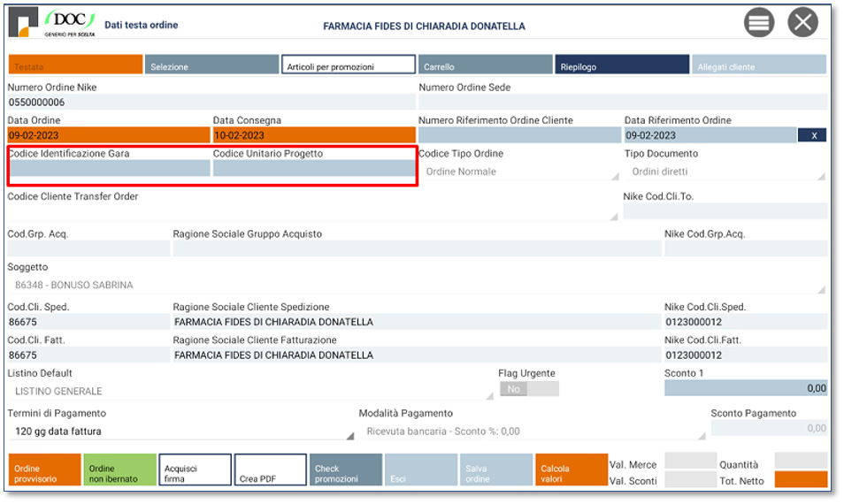Click the pharmacy name header text
This screenshot has width=844, height=504.
424,27
